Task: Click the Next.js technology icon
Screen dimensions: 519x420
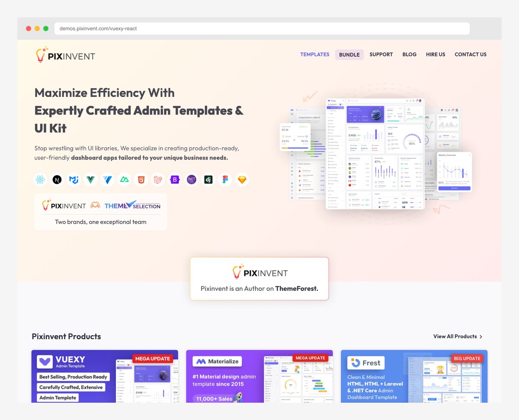Action: 57,179
